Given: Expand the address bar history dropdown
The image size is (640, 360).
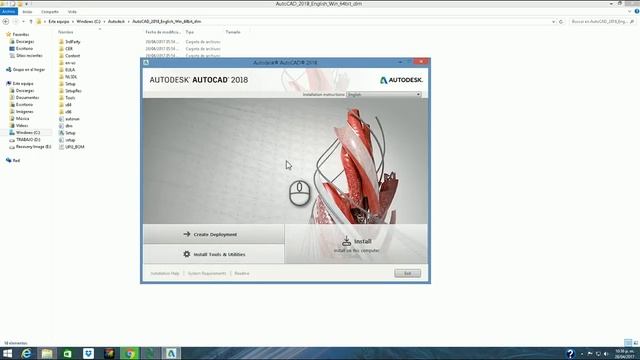Looking at the screenshot, I should (553, 22).
